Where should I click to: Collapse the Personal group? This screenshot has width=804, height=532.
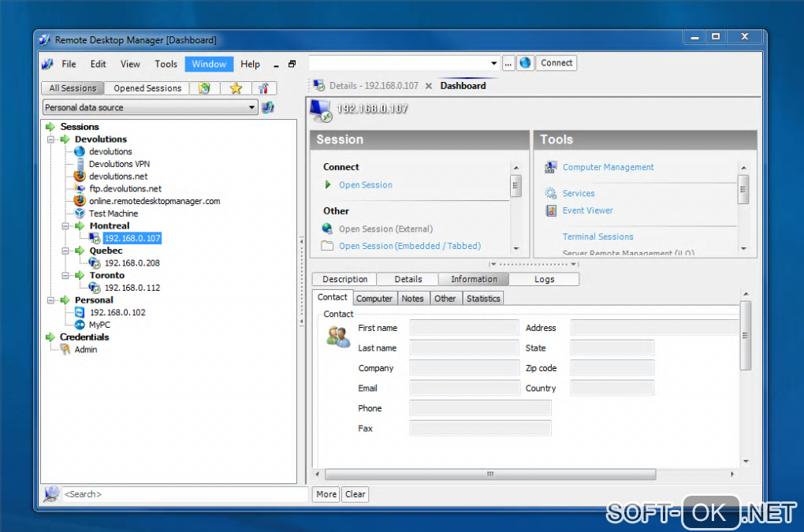(50, 300)
